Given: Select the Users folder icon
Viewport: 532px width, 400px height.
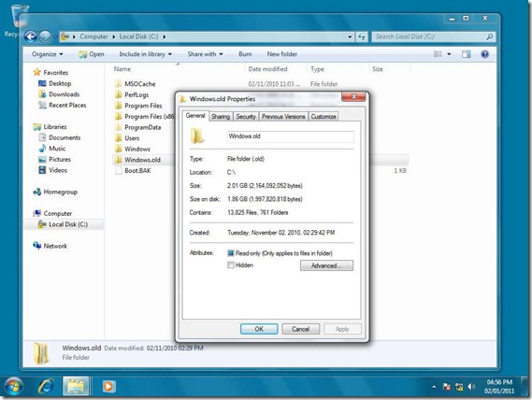Looking at the screenshot, I should tap(118, 138).
